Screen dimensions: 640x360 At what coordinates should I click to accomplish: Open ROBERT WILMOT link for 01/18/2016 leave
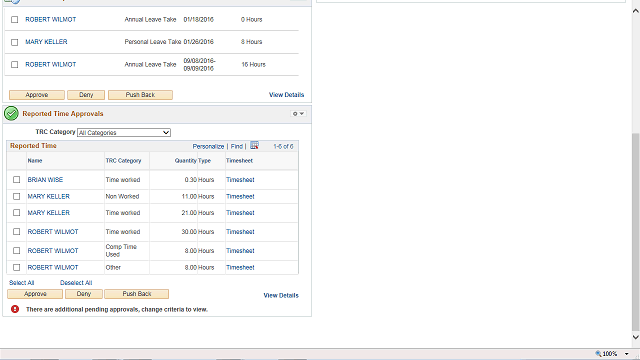pos(51,20)
